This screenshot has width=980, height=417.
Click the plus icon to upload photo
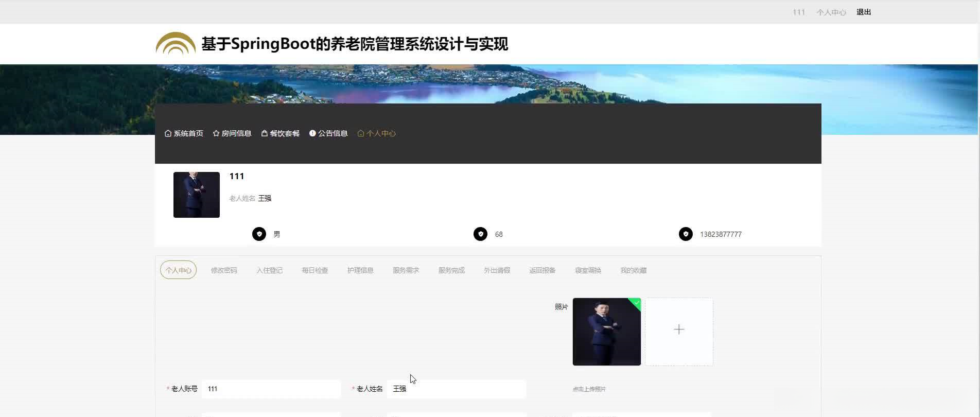[x=679, y=329]
